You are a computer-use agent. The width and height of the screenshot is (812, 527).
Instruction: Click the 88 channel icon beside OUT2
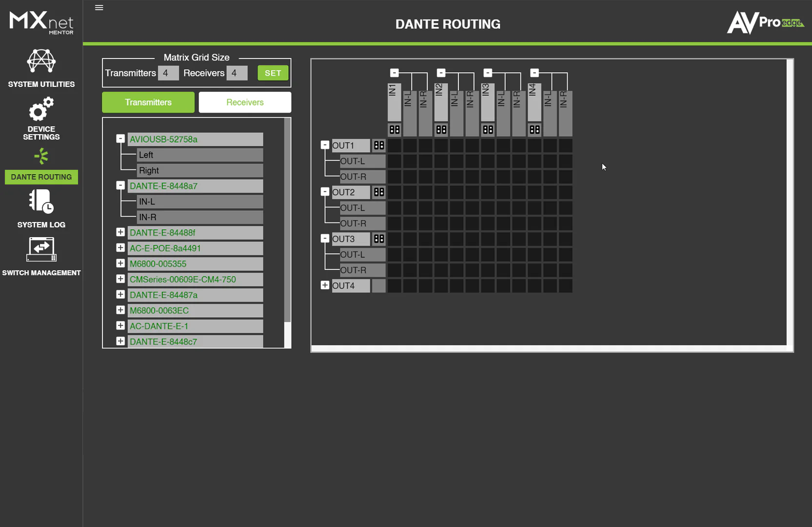point(379,192)
